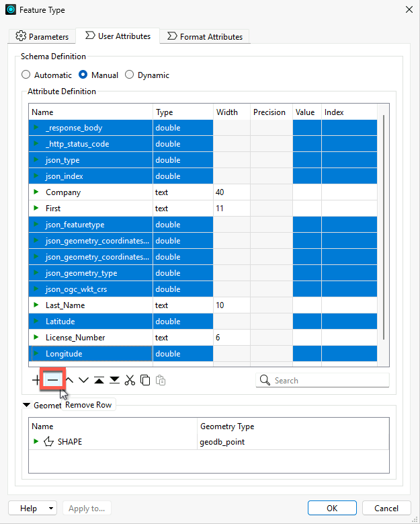
Task: Select the Longitude attribute name
Action: (x=64, y=354)
